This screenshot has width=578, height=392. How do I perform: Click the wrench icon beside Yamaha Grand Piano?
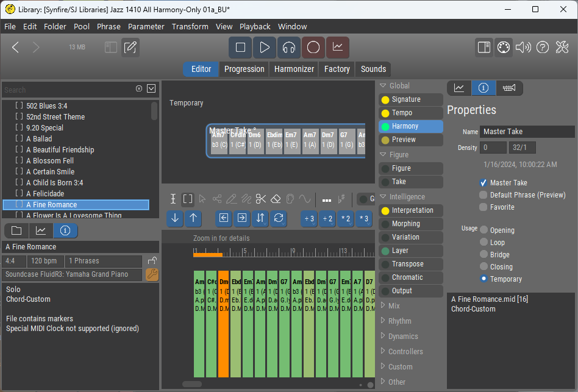coord(152,274)
